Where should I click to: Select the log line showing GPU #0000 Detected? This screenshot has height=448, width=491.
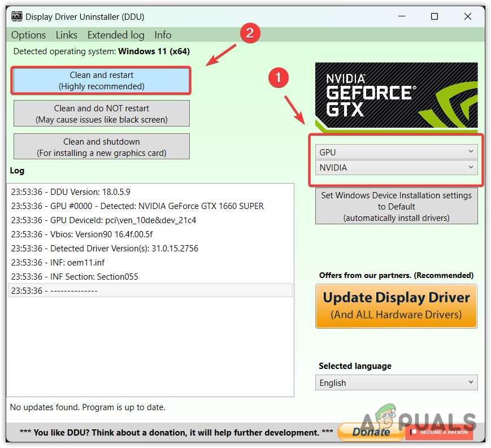[x=137, y=206]
